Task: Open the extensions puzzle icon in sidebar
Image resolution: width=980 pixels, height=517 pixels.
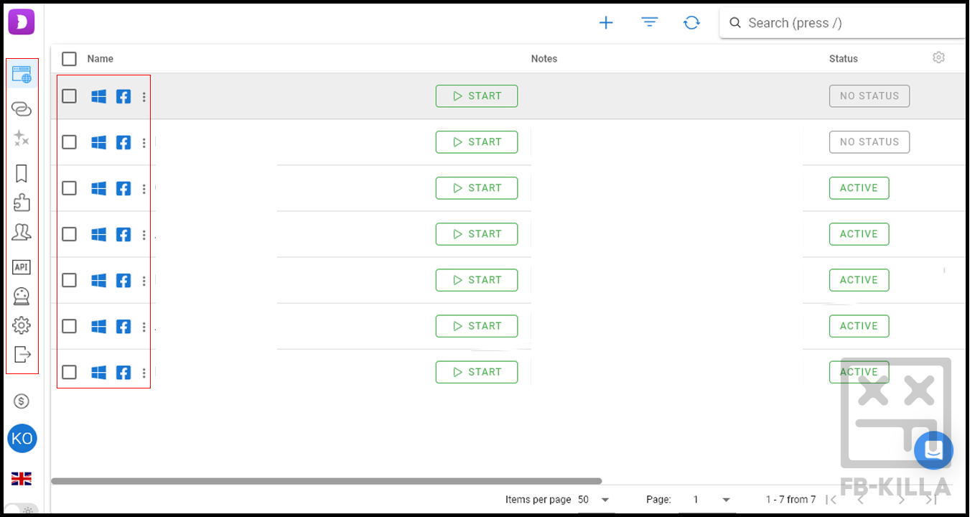Action: (22, 202)
